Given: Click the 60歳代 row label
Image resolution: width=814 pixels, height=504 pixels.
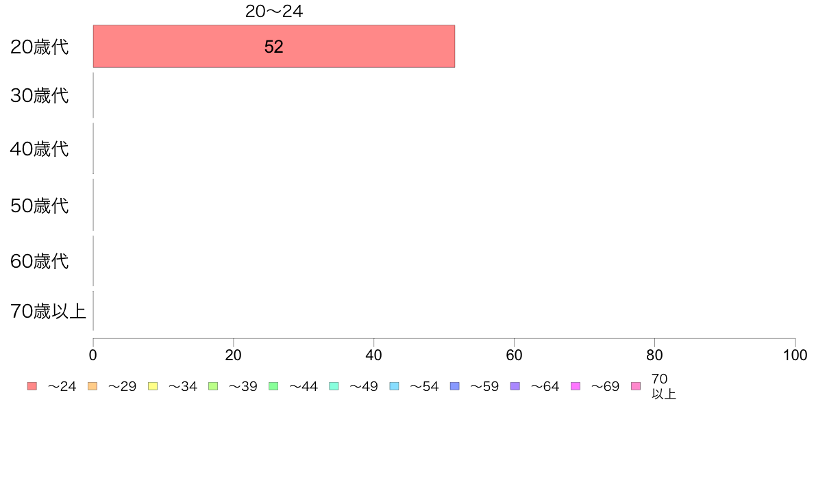Looking at the screenshot, I should tap(40, 261).
